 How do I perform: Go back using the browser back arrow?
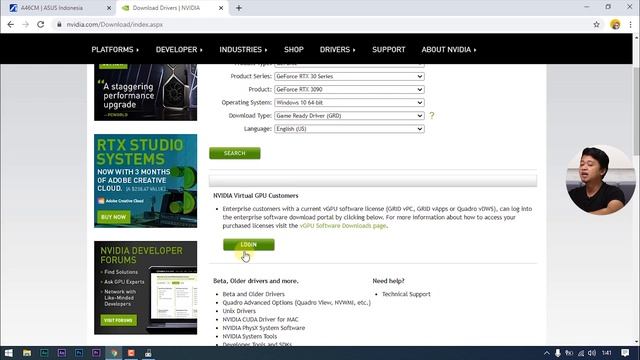11,24
